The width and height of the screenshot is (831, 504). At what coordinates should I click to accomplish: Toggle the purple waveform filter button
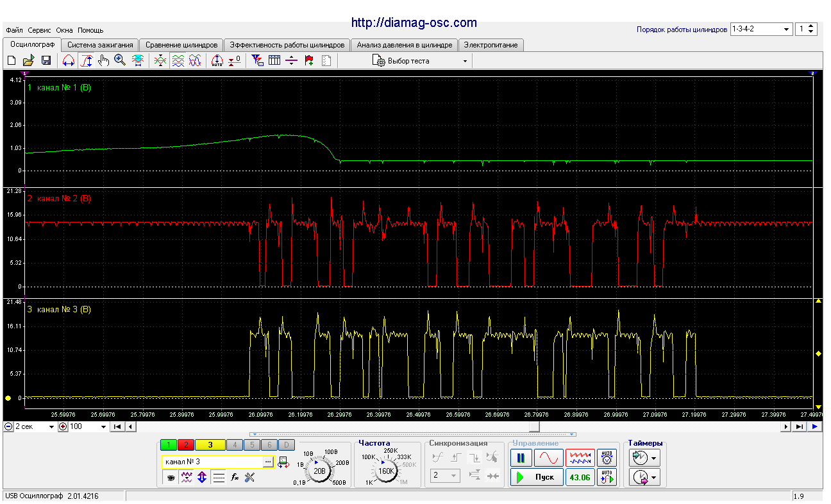(187, 477)
